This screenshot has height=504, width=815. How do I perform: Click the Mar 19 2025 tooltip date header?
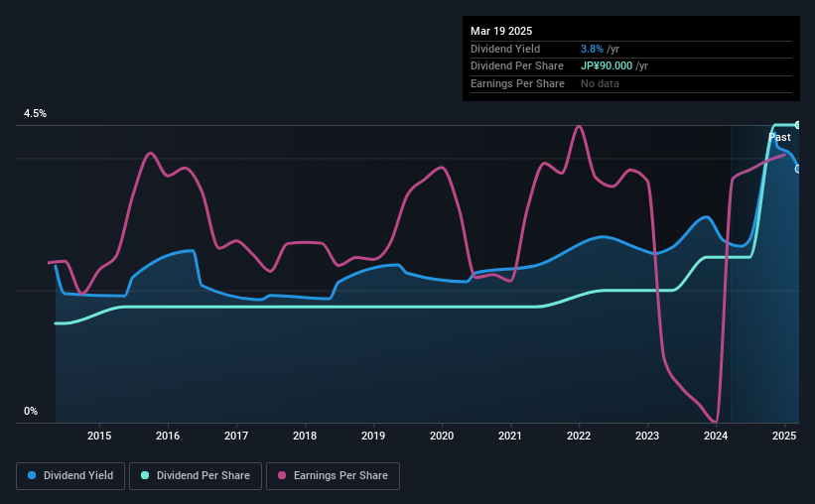pyautogui.click(x=501, y=31)
